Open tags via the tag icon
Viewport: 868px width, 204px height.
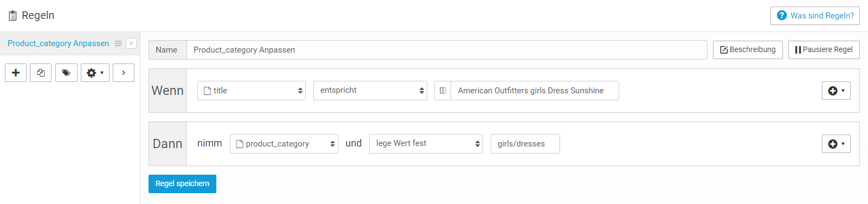66,73
